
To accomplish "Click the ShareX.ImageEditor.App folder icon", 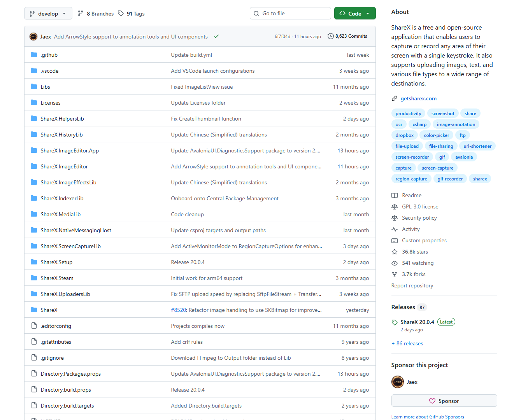I will [34, 150].
